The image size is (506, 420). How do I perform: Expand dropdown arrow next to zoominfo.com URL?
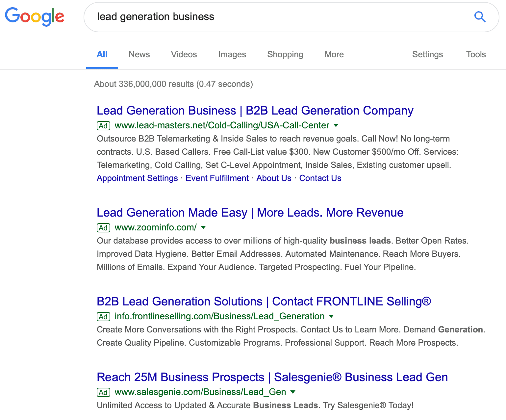[x=203, y=227]
